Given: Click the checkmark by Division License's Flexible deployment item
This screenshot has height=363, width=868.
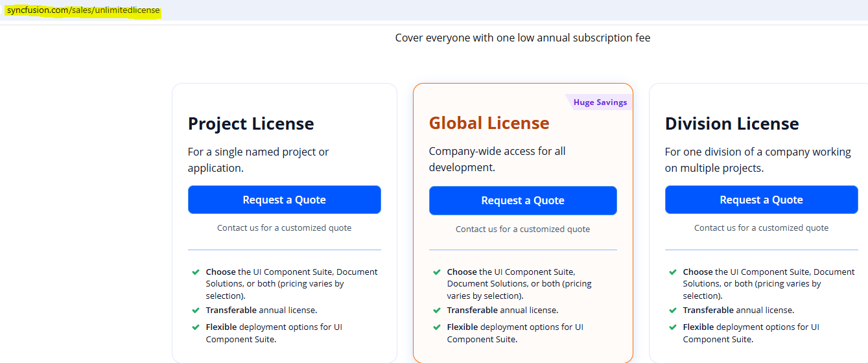Looking at the screenshot, I should (x=673, y=327).
